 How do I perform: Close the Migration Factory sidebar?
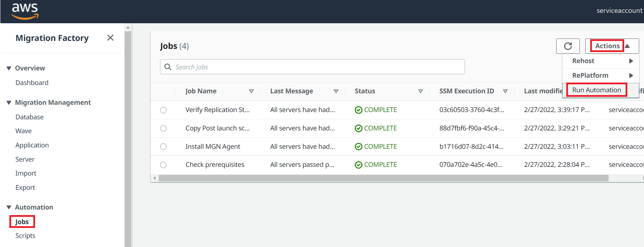(x=110, y=38)
